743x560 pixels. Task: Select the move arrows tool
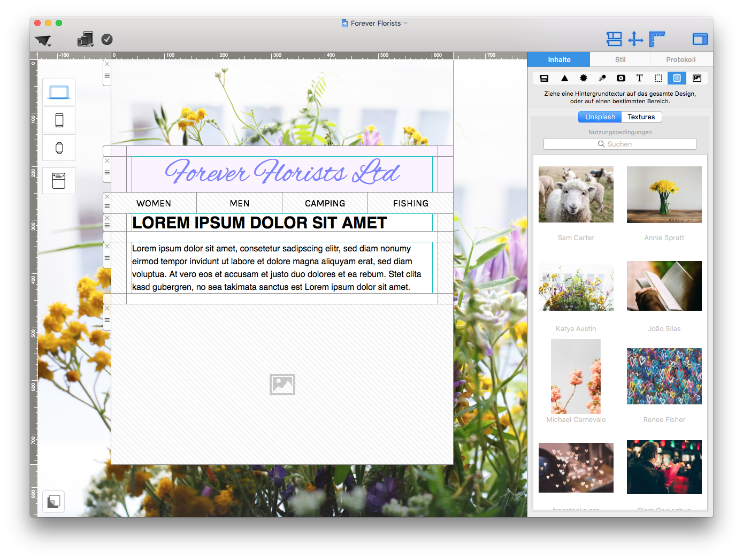[x=635, y=39]
